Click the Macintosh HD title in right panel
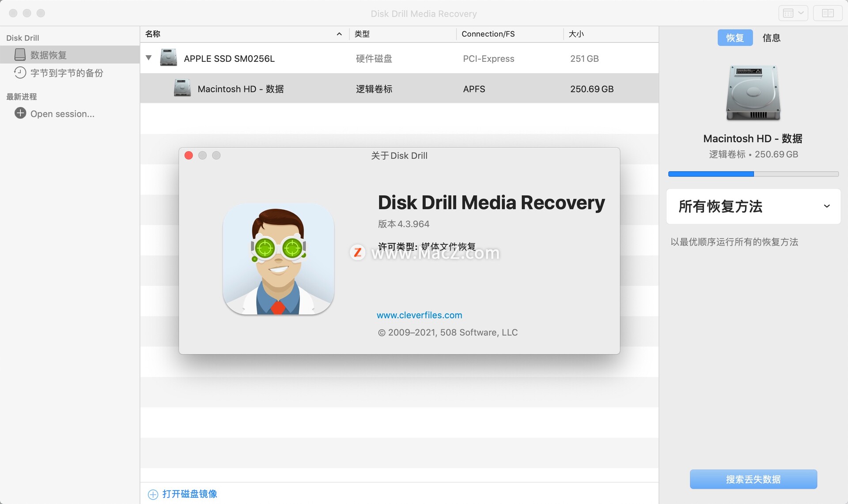The image size is (848, 504). coord(753,138)
